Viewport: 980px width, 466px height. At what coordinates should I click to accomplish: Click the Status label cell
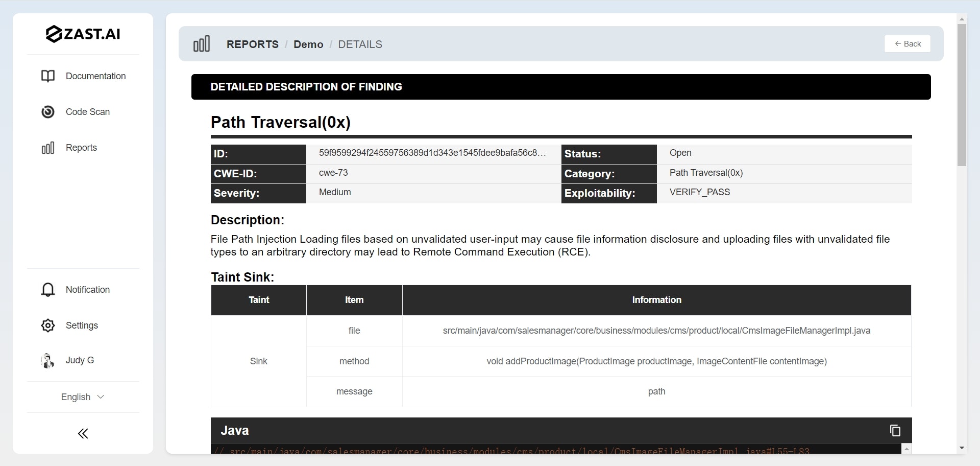click(609, 154)
